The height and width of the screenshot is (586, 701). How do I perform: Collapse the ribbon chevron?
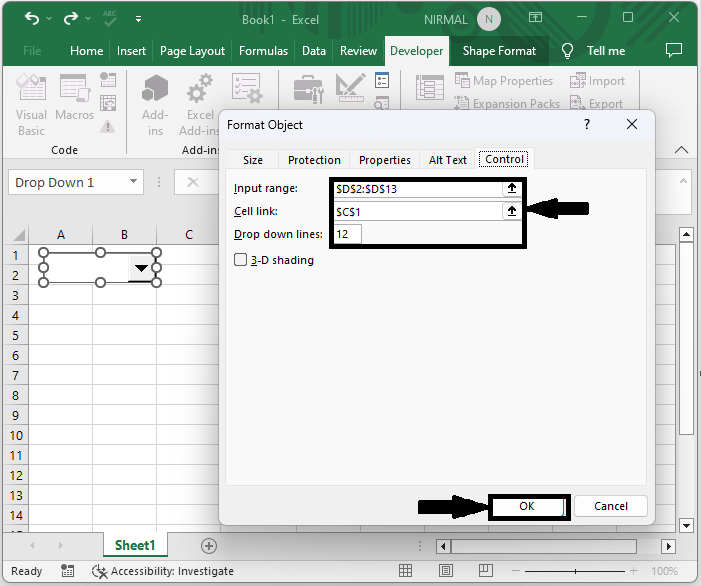click(x=681, y=150)
